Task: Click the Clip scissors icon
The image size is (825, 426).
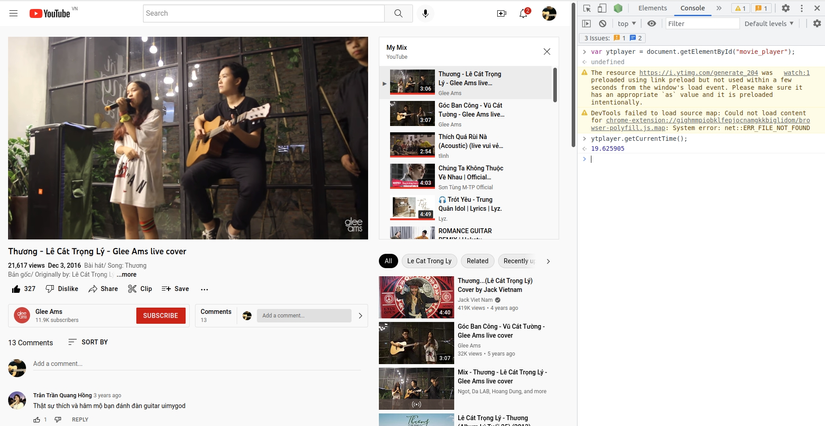Action: click(132, 288)
